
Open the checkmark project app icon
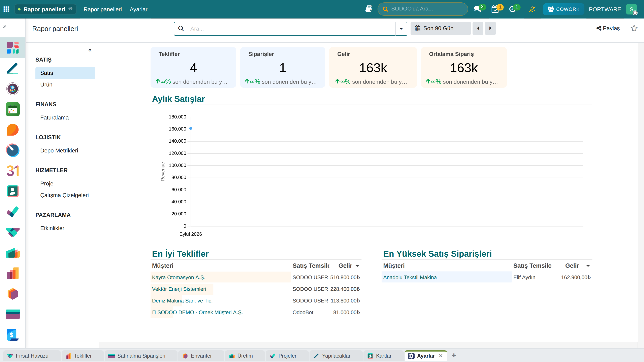13,212
